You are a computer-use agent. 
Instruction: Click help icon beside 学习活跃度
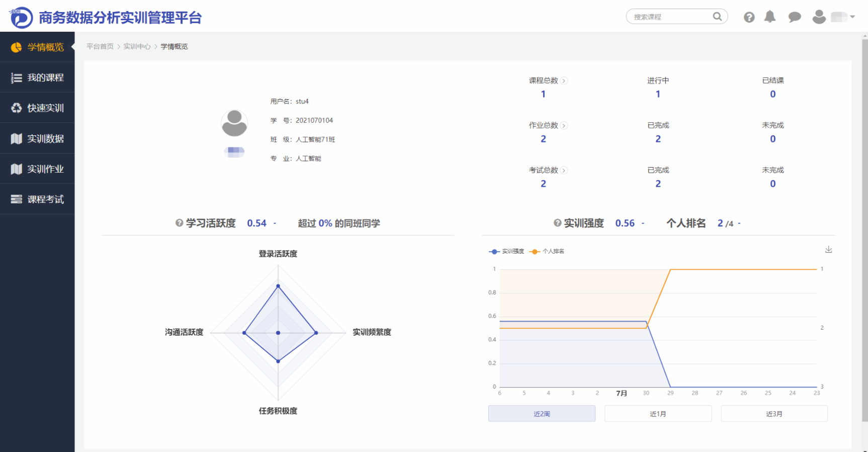(x=179, y=223)
